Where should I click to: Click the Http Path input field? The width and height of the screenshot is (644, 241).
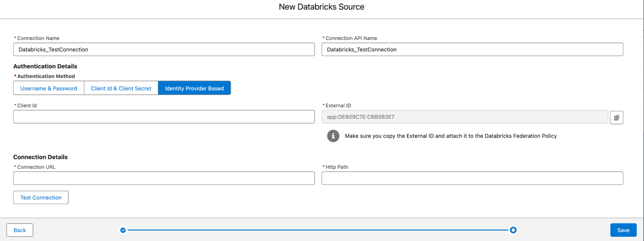pos(472,178)
